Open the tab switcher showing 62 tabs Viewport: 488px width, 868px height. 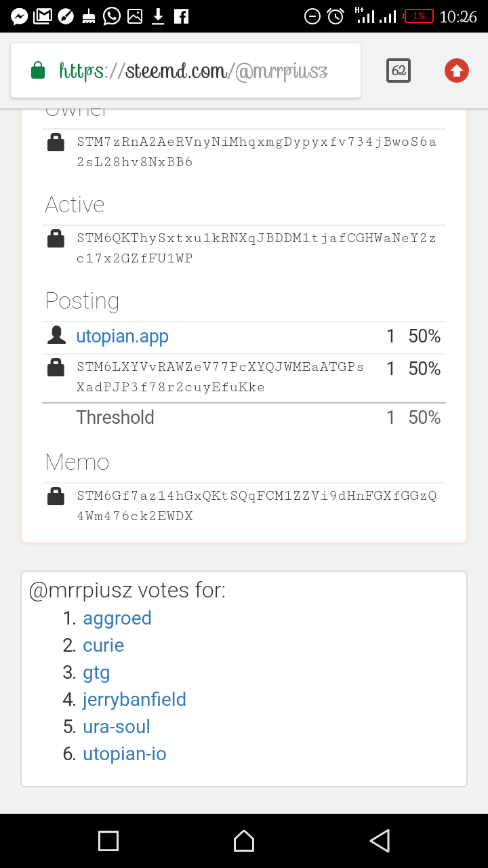pos(399,71)
